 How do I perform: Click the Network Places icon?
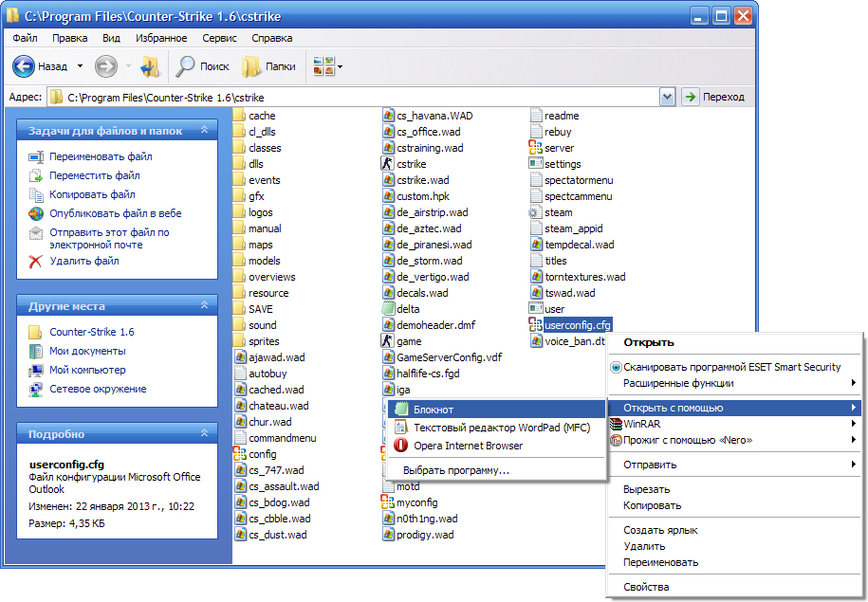point(36,390)
